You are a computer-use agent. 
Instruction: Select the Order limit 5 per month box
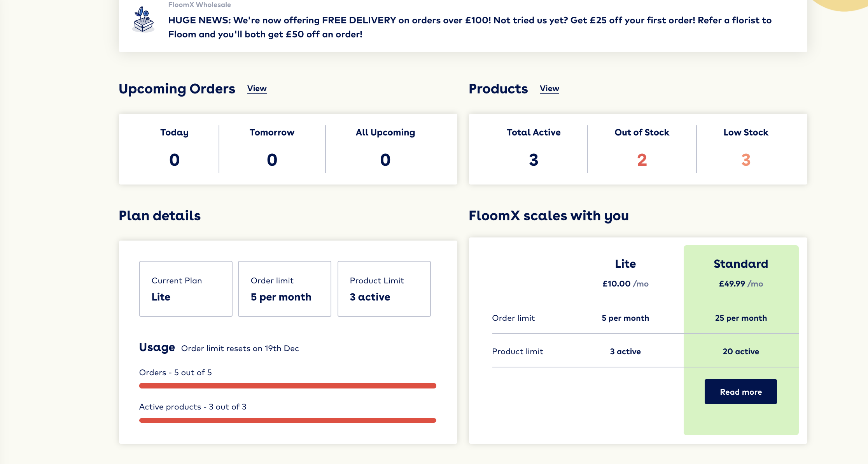(284, 289)
